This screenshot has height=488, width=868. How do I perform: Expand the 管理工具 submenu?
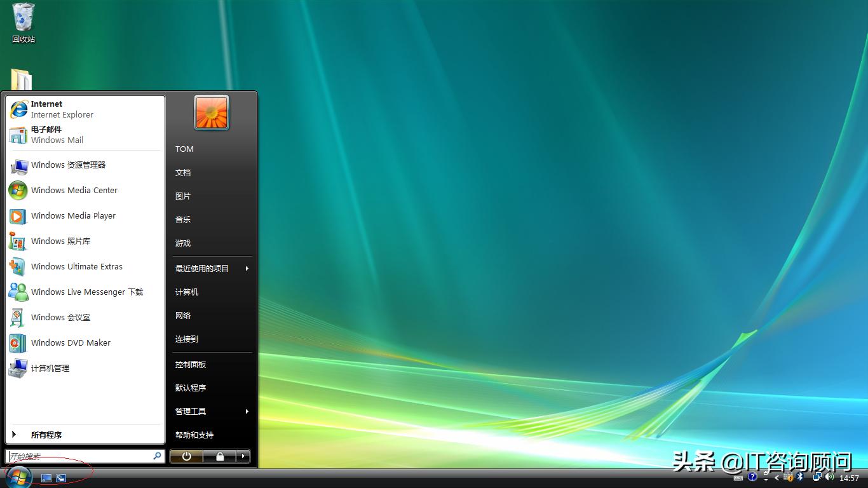coord(190,411)
